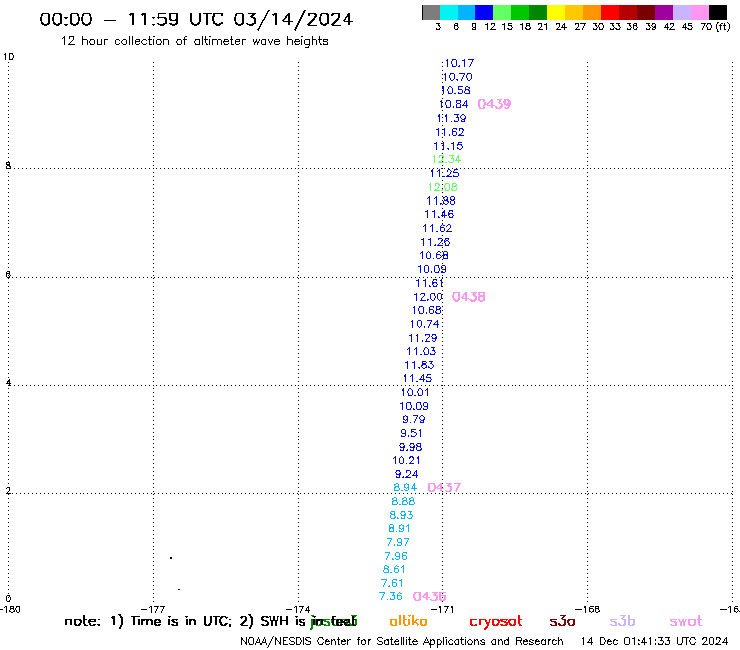740x650 pixels.
Task: Click the black swatch at the scale end
Action: (718, 12)
